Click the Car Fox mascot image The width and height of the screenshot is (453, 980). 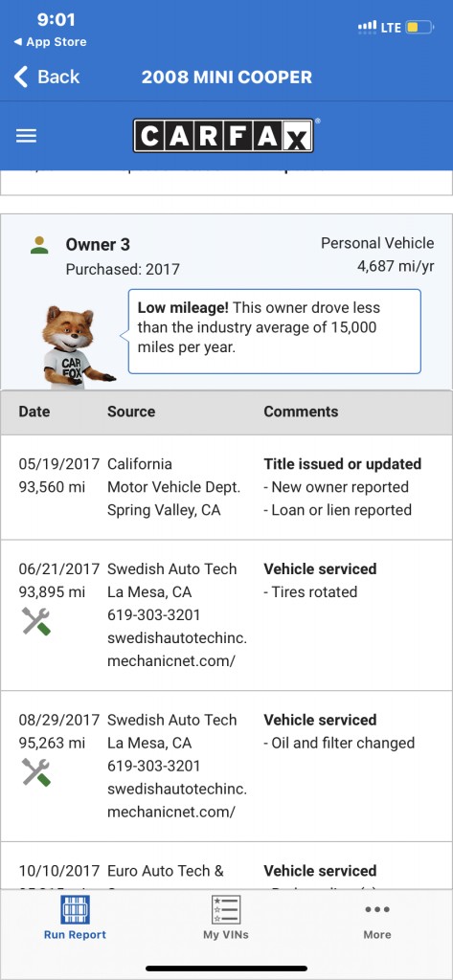74,346
